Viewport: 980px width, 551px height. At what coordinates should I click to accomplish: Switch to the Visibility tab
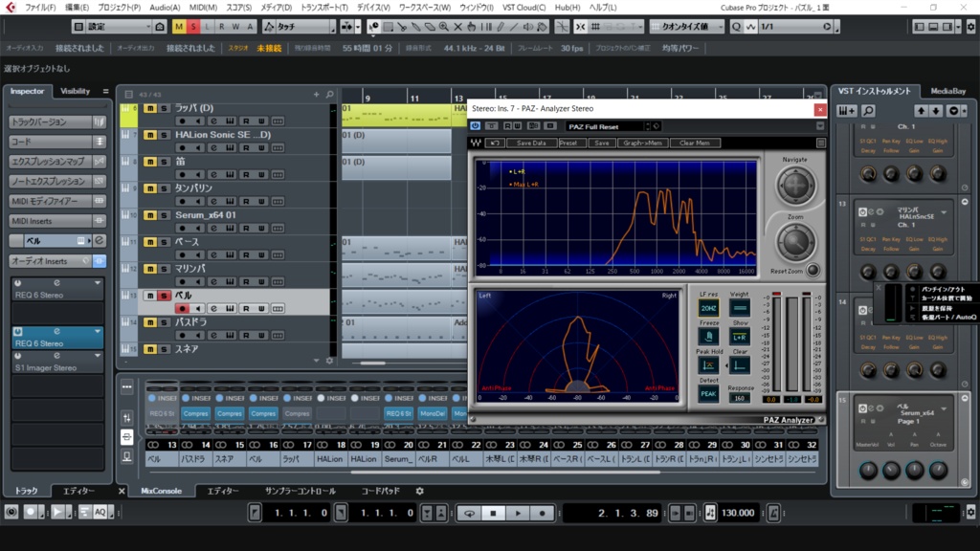(x=75, y=91)
